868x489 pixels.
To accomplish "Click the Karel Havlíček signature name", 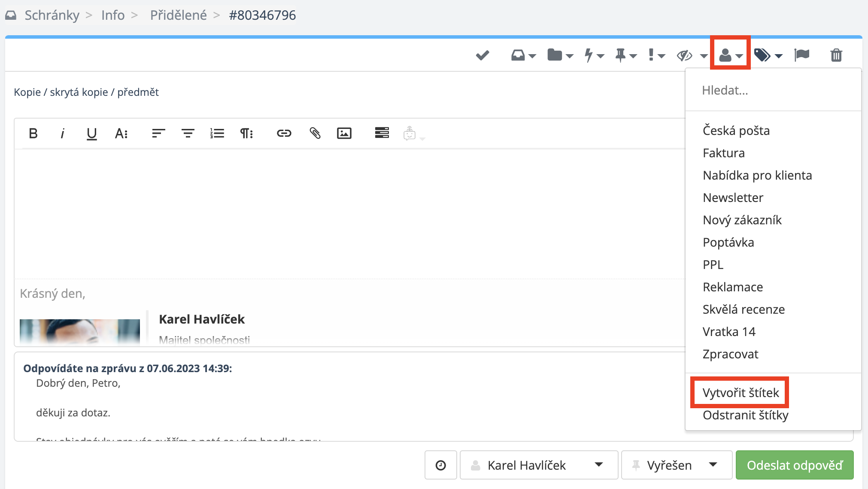I will 202,319.
